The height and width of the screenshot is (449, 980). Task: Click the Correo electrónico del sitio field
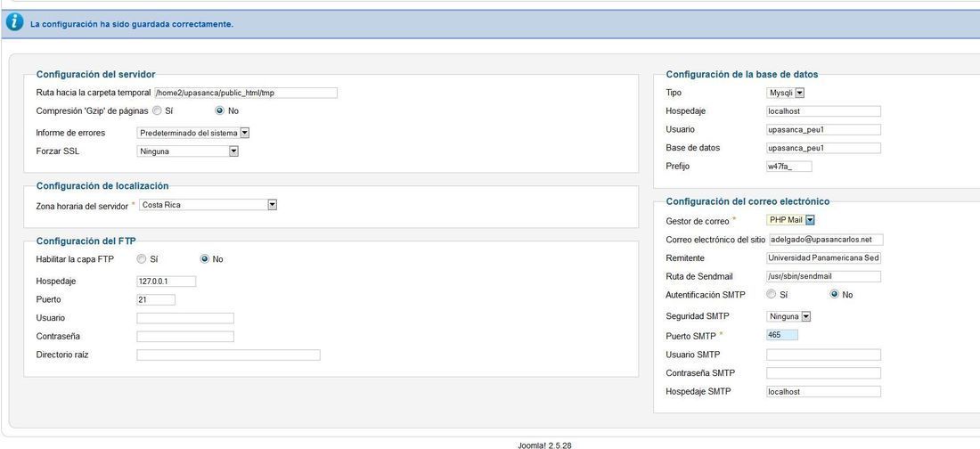[825, 240]
